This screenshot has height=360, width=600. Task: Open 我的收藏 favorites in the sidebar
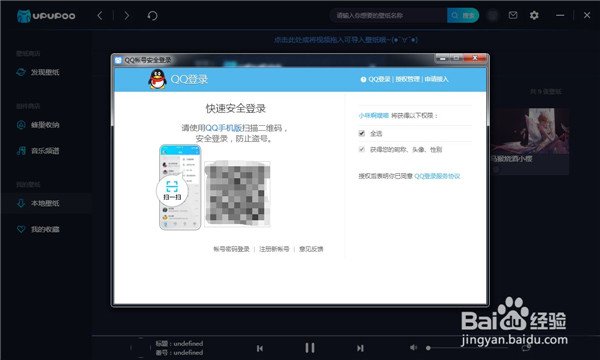(46, 229)
